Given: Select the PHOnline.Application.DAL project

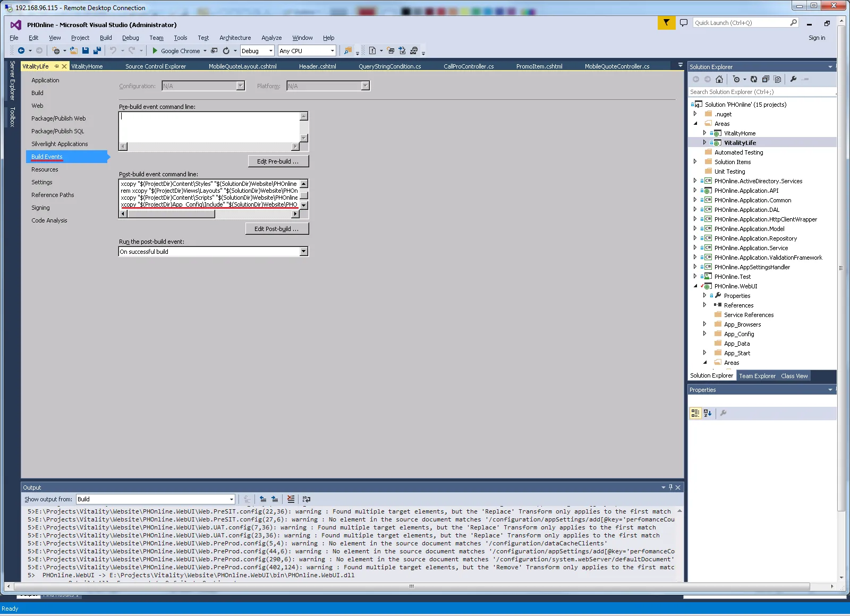Looking at the screenshot, I should (747, 210).
